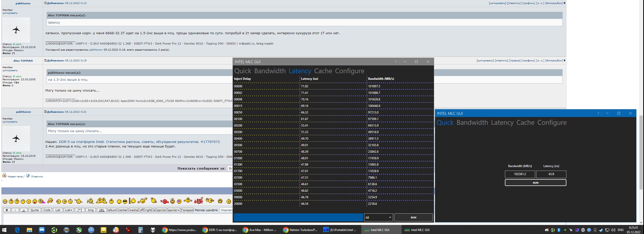
Task: Select Bandwidth tab in the Quick-results MLC window
Action: [x=472, y=123]
